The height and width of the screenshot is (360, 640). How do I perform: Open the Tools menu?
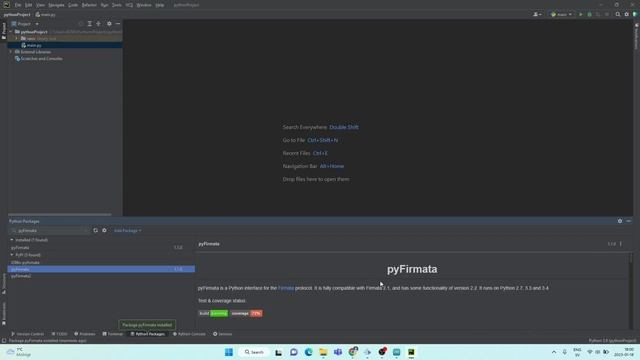point(117,5)
